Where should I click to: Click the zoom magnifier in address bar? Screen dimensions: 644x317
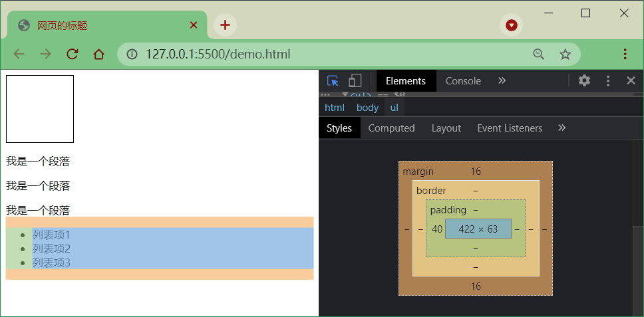pyautogui.click(x=538, y=54)
